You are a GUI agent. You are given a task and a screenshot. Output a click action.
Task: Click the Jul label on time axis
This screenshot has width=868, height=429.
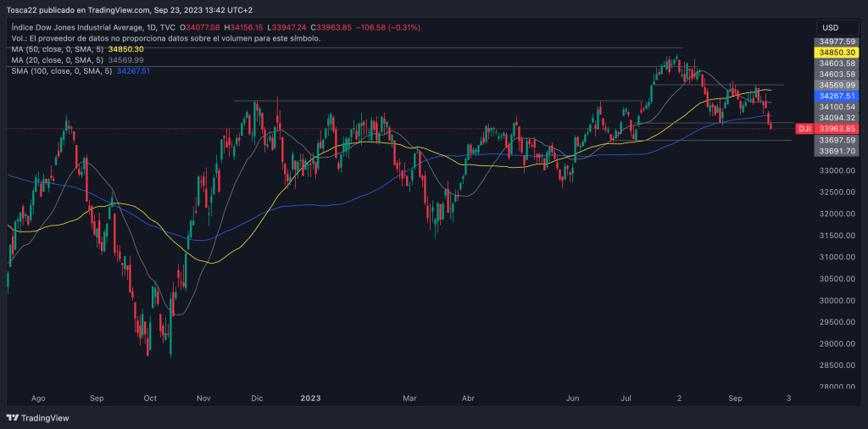point(626,397)
